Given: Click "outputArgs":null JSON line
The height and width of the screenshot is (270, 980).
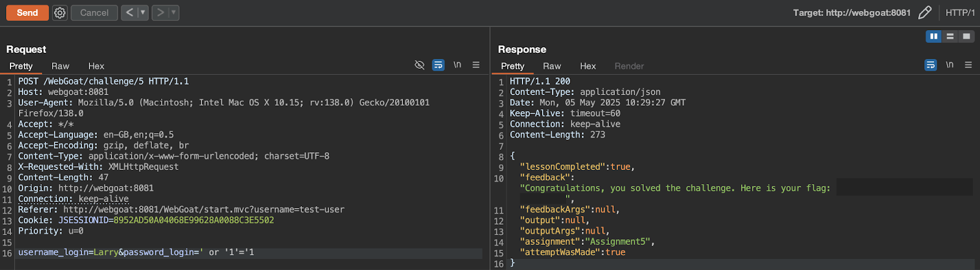Looking at the screenshot, I should point(565,231).
